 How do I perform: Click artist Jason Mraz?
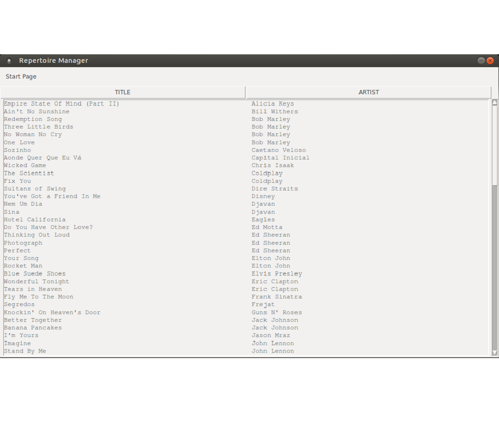271,336
